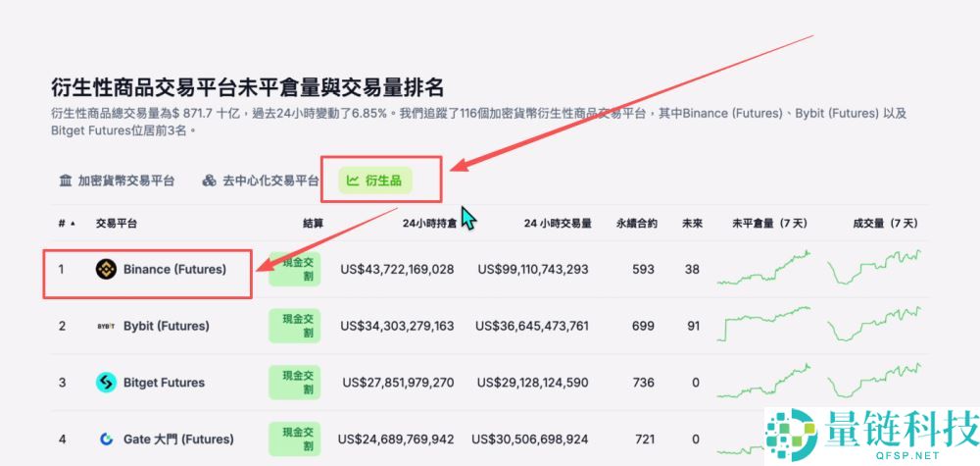
Task: Open Bitget open interest 7-day sparkline
Action: 763,381
